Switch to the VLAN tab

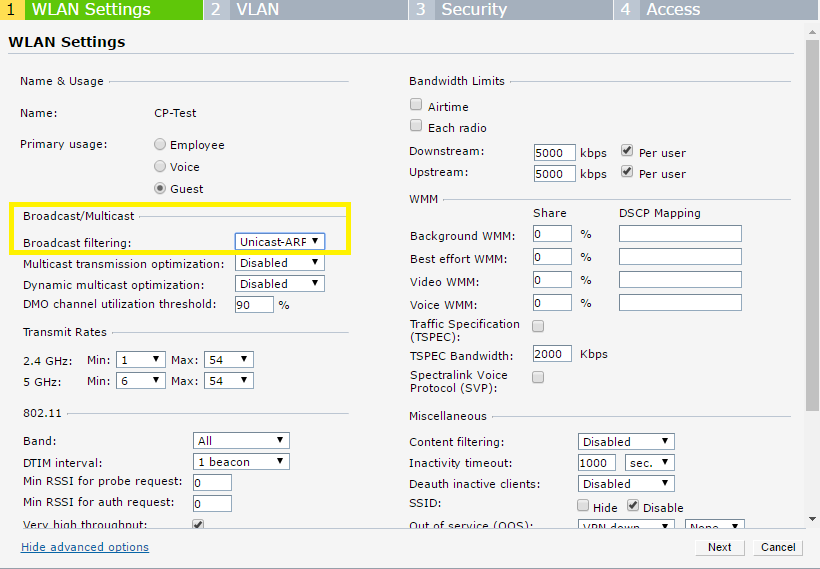pyautogui.click(x=306, y=9)
